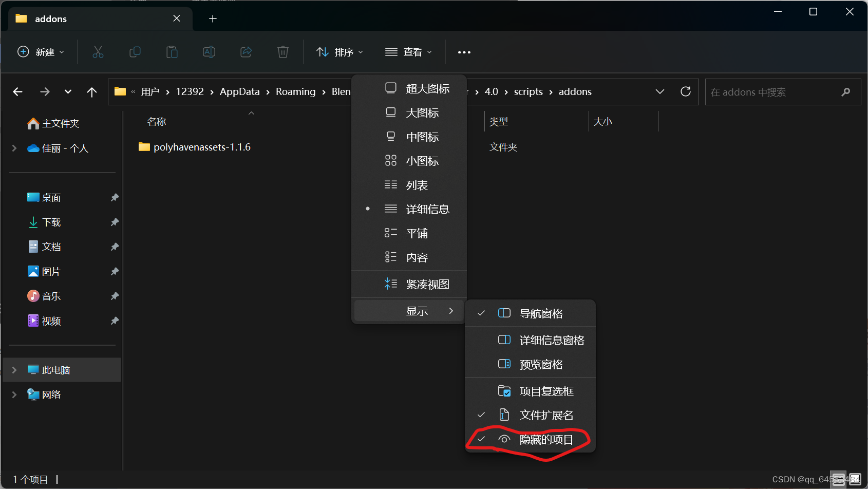This screenshot has width=868, height=489.
Task: Go back with the left arrow
Action: (18, 92)
